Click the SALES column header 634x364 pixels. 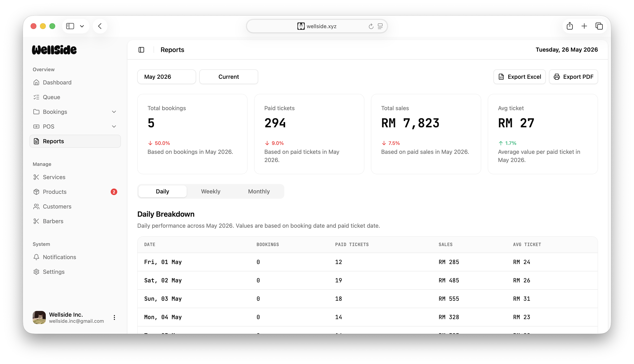[x=446, y=244]
